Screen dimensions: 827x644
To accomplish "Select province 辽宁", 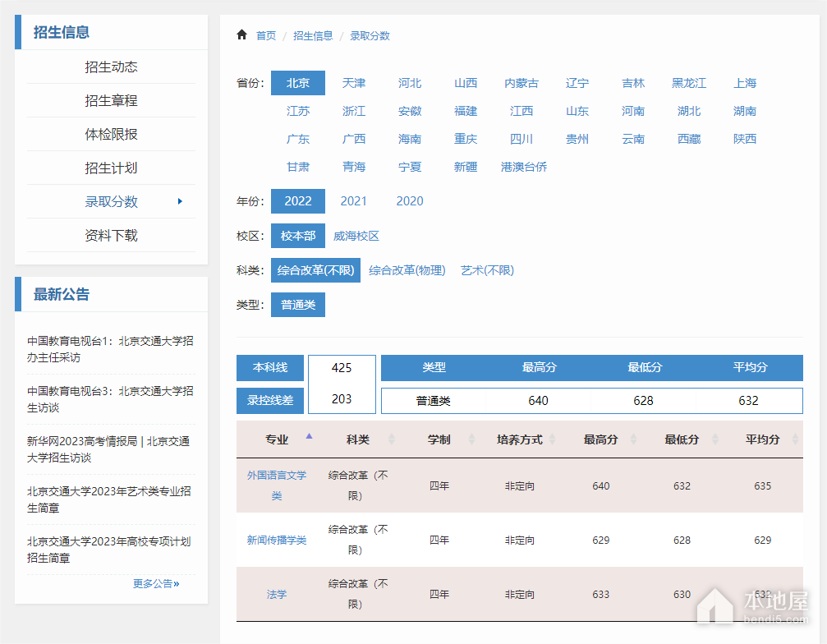I will point(577,83).
